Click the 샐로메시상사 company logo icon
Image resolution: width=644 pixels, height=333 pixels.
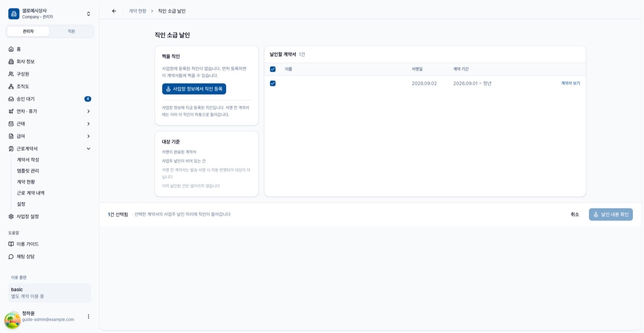(14, 14)
